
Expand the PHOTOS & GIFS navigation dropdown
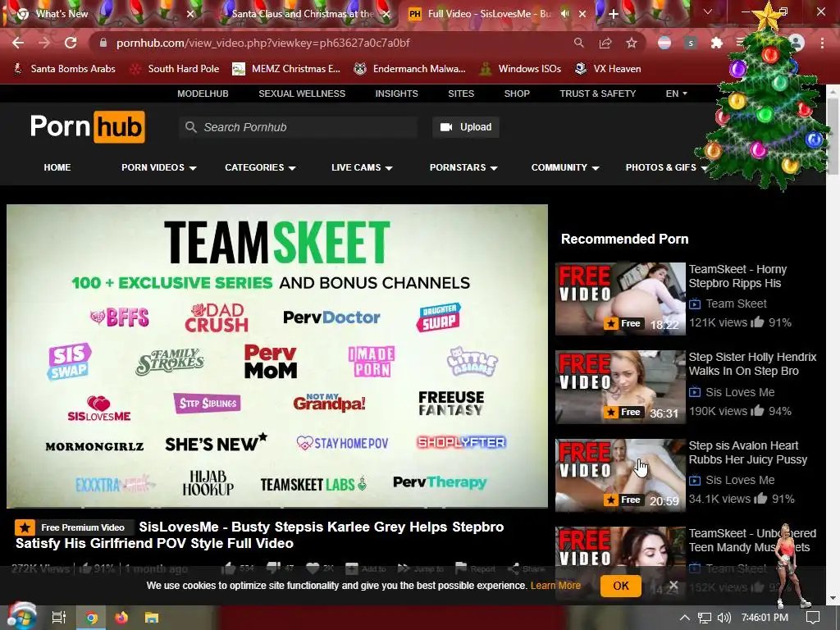point(666,167)
